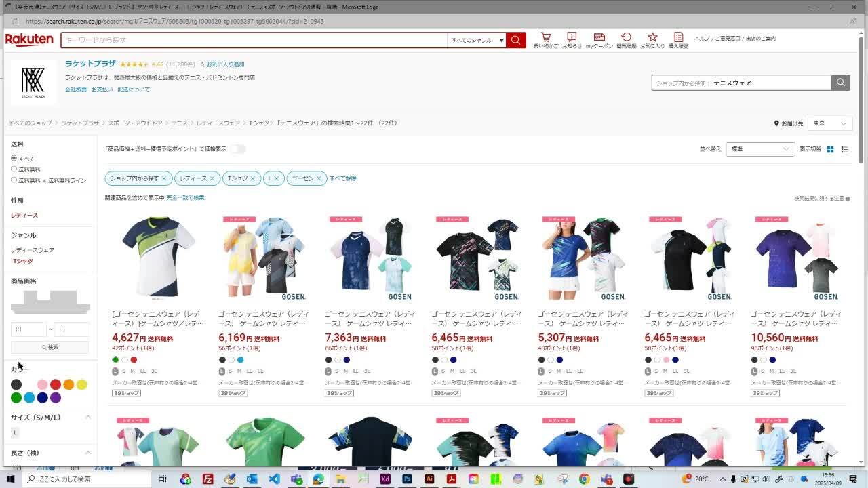The height and width of the screenshot is (488, 868).
Task: Open 閲覧履歴 browsing history icon
Action: (x=626, y=38)
